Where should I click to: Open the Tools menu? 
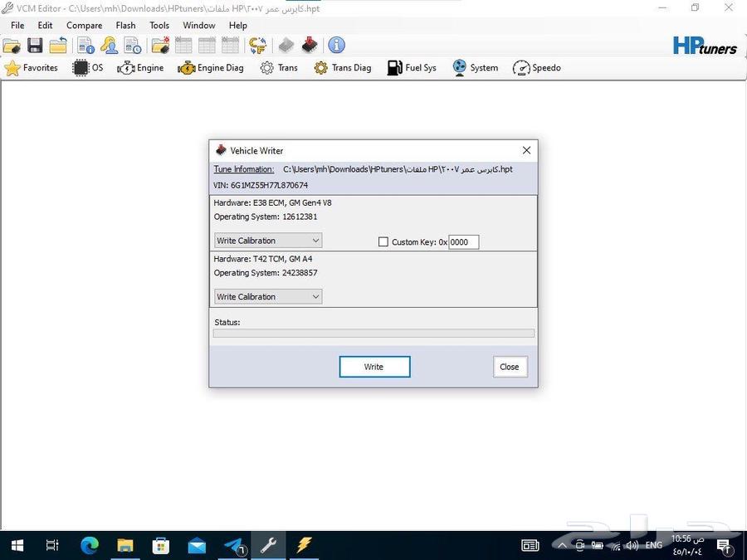(x=159, y=25)
